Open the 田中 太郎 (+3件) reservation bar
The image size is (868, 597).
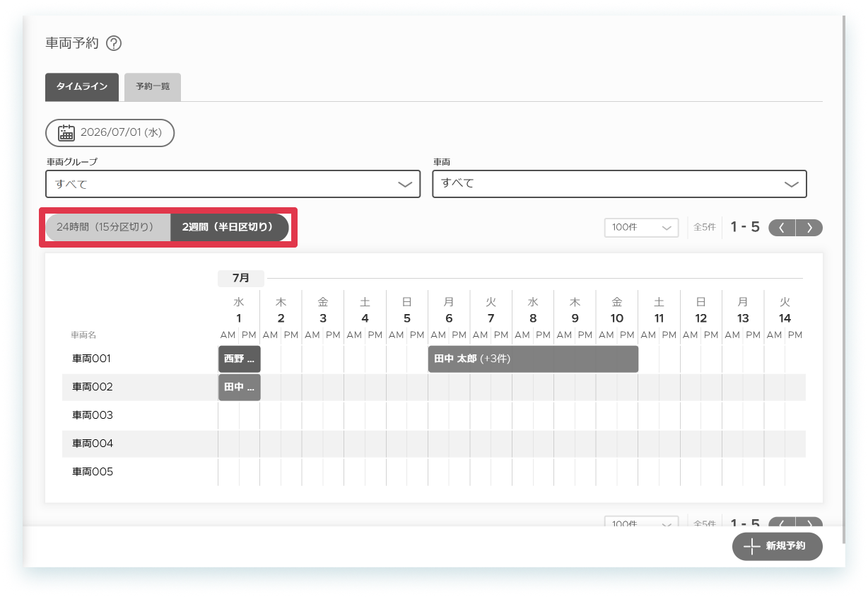(533, 359)
